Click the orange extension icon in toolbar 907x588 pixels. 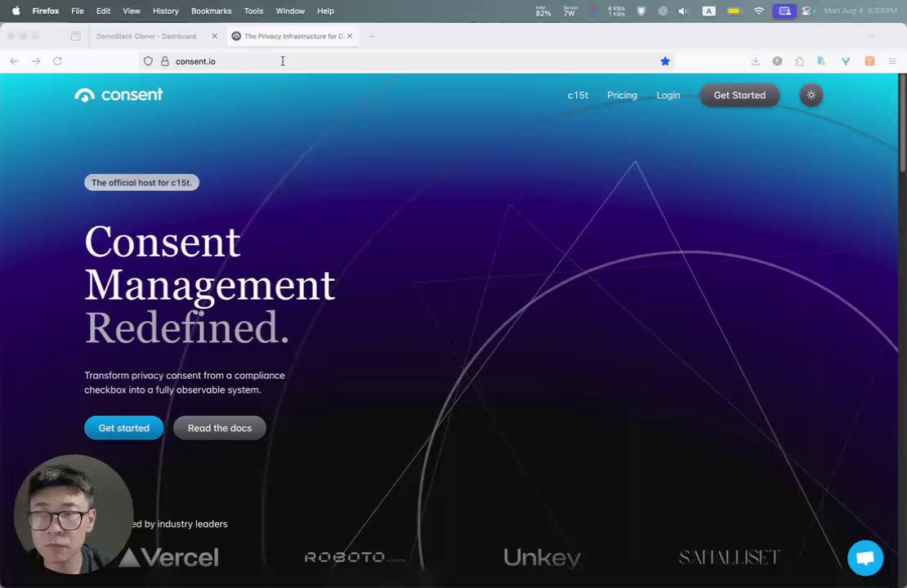(x=869, y=61)
